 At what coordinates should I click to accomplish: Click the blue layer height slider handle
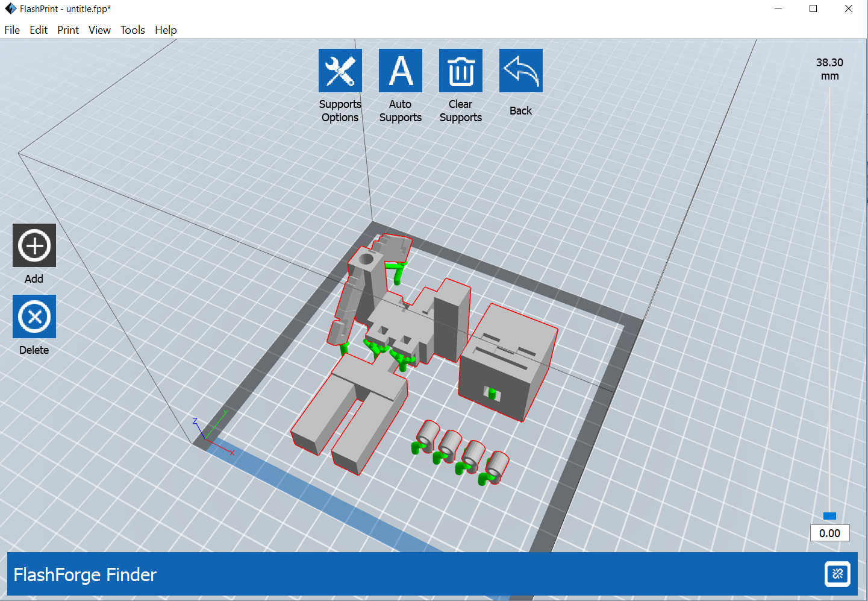[829, 516]
